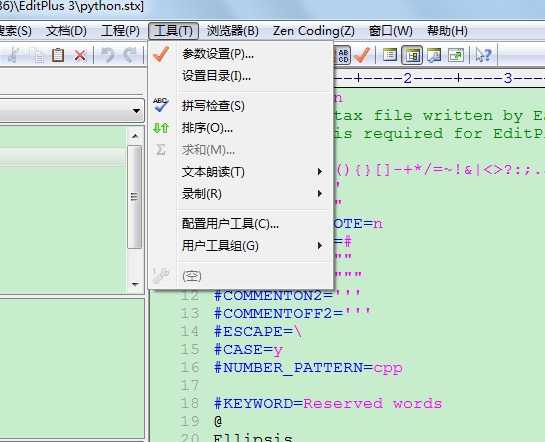Click the left panel scrollbar up arrow

pos(135,136)
